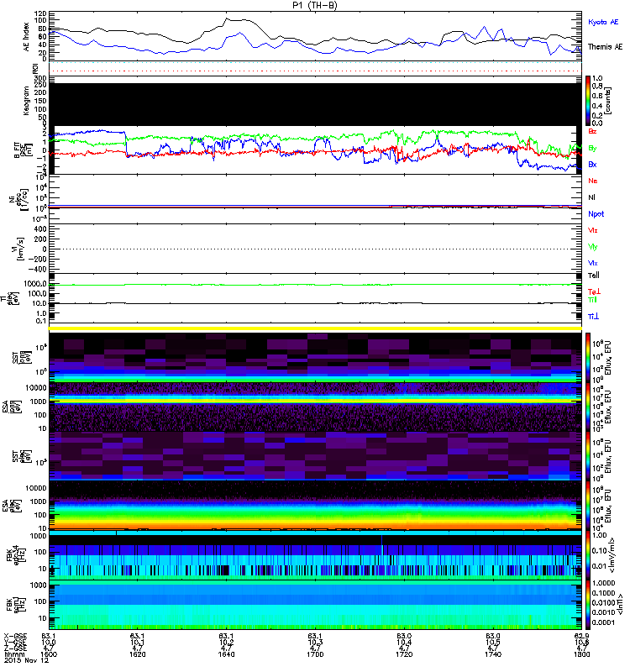Click the SST ion spectrogram panel
630x672 pixels.
pos(315,358)
